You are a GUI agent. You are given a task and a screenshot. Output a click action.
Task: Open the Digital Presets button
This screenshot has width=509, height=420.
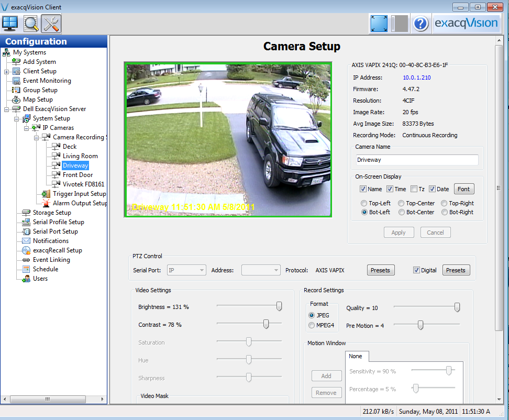[x=456, y=270]
